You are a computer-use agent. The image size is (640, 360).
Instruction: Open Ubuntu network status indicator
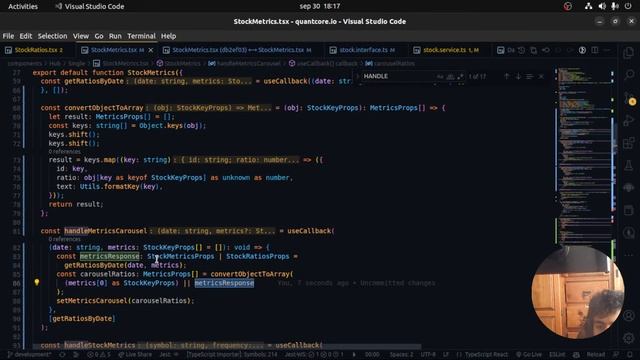click(588, 6)
